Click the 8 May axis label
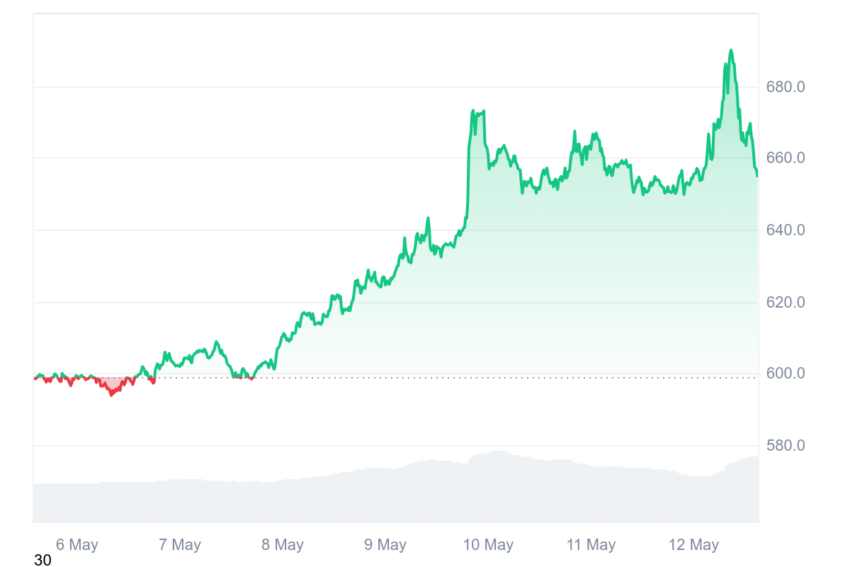The width and height of the screenshot is (850, 567). click(282, 544)
